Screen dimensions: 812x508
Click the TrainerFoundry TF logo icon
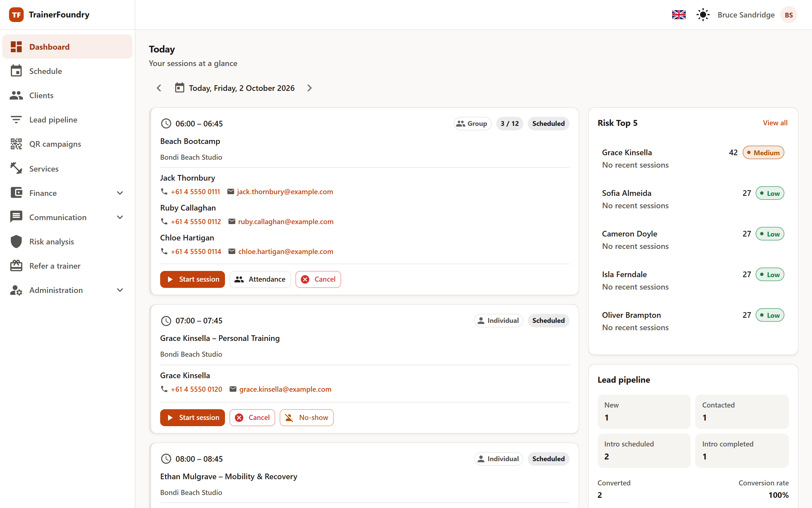(16, 15)
